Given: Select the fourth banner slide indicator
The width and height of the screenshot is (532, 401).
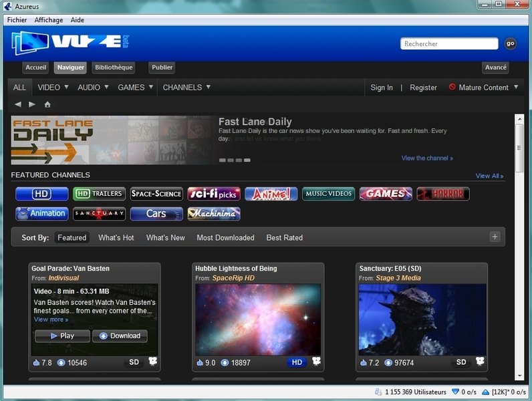Looking at the screenshot, I should click(x=247, y=160).
